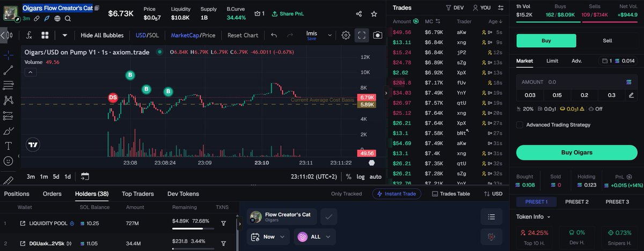Viewport: 644px width, 251px height.
Task: Open the Fibonacci retracement tool
Action: pyautogui.click(x=9, y=85)
